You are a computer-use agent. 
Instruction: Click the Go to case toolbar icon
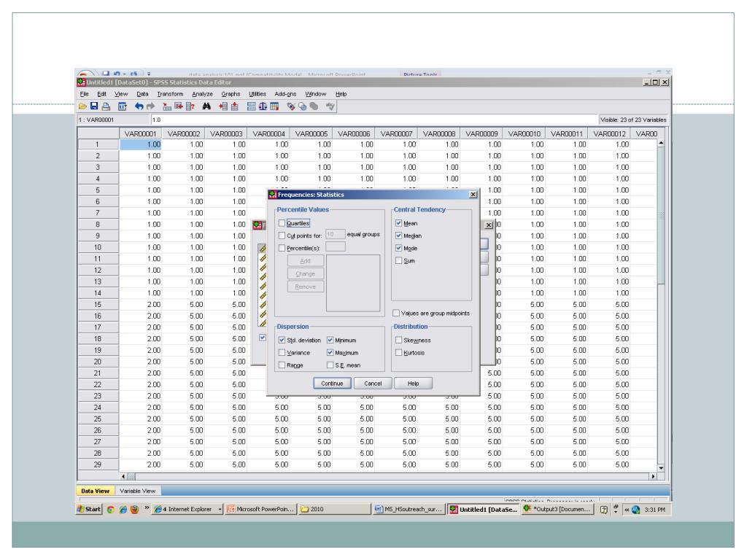click(167, 106)
